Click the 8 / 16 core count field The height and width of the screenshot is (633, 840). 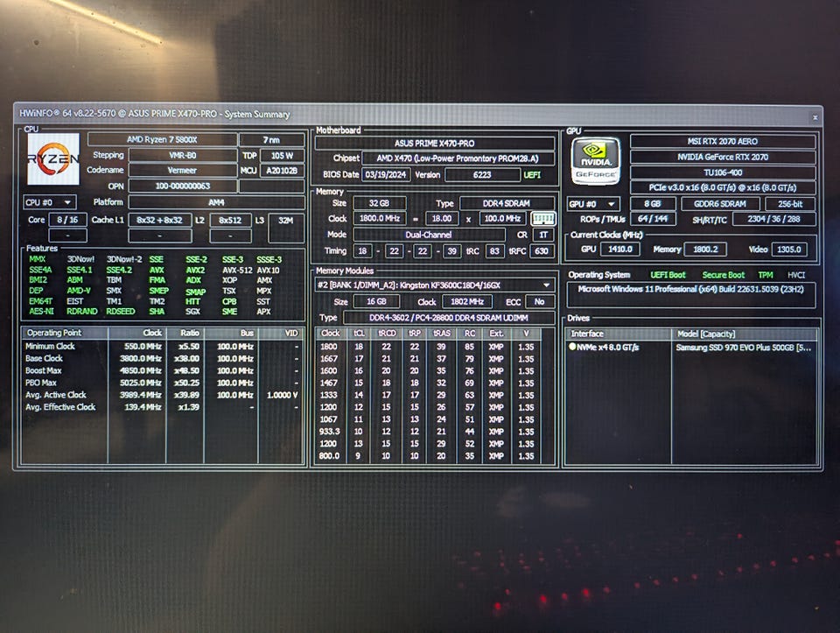coord(67,220)
